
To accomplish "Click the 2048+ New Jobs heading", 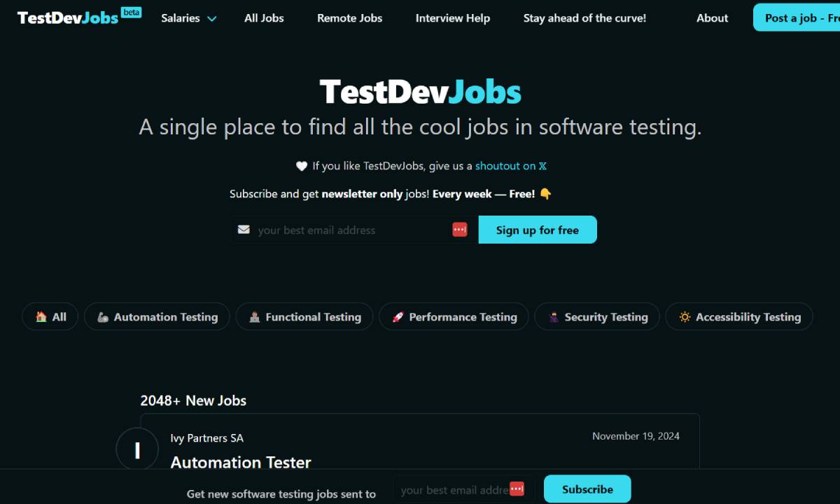I will point(193,400).
